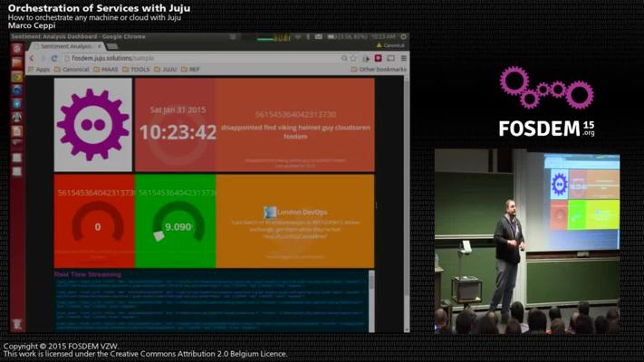Open the Chrome hamburger menu
Image resolution: width=644 pixels, height=362 pixels.
point(403,58)
